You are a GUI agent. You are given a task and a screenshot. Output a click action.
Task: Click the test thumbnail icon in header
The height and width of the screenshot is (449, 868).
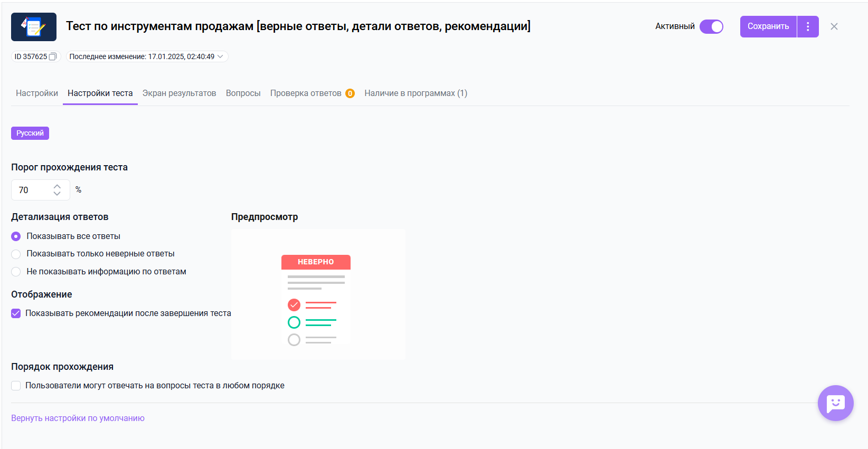34,27
